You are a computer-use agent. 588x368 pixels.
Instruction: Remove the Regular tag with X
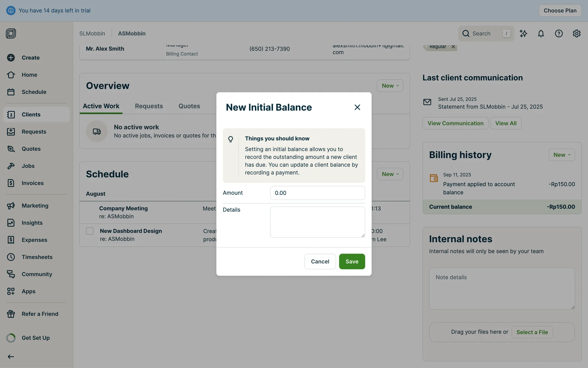(x=453, y=47)
